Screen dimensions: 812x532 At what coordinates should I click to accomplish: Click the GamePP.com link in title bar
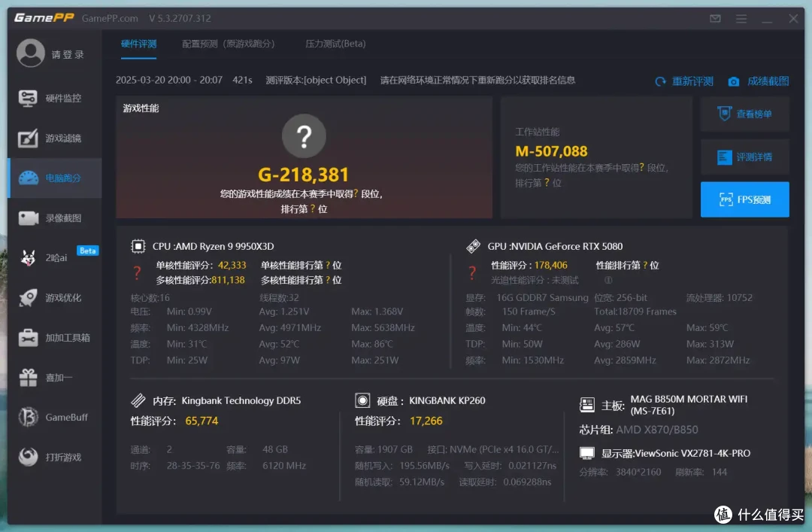point(110,18)
